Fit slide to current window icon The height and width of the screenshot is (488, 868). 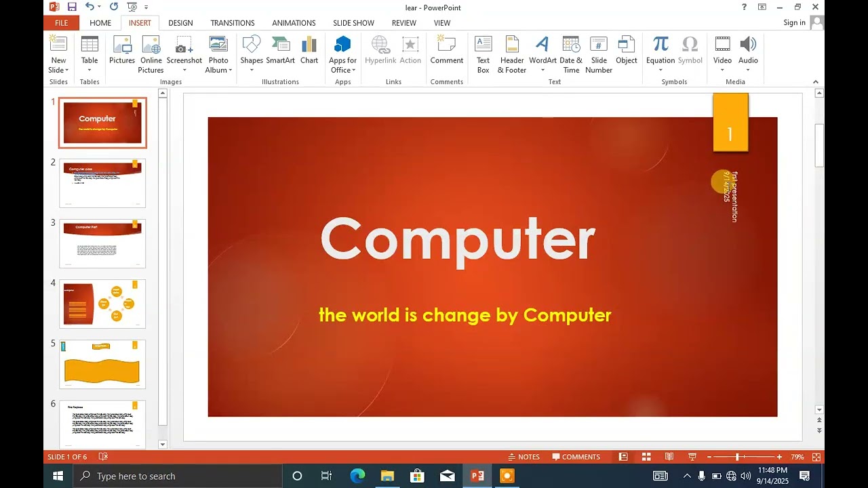[x=816, y=457]
